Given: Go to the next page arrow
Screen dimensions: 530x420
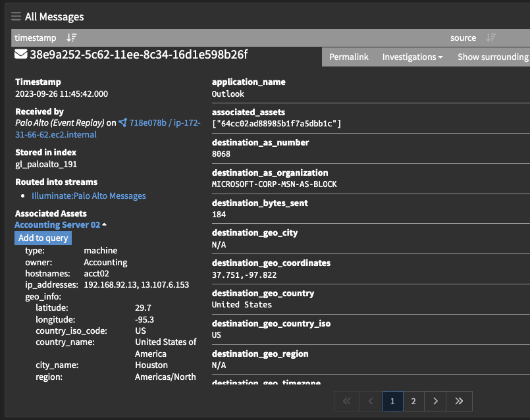Looking at the screenshot, I should coord(435,401).
